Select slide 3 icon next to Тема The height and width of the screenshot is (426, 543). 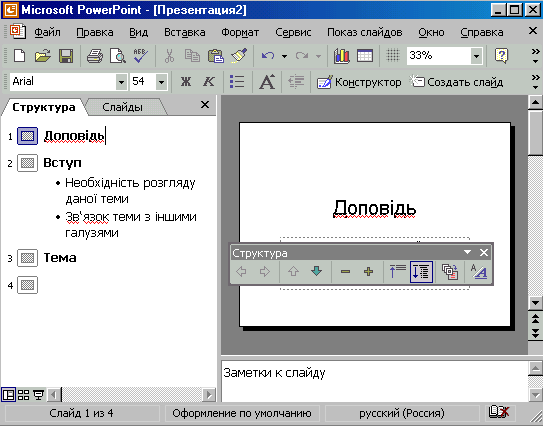click(x=27, y=258)
